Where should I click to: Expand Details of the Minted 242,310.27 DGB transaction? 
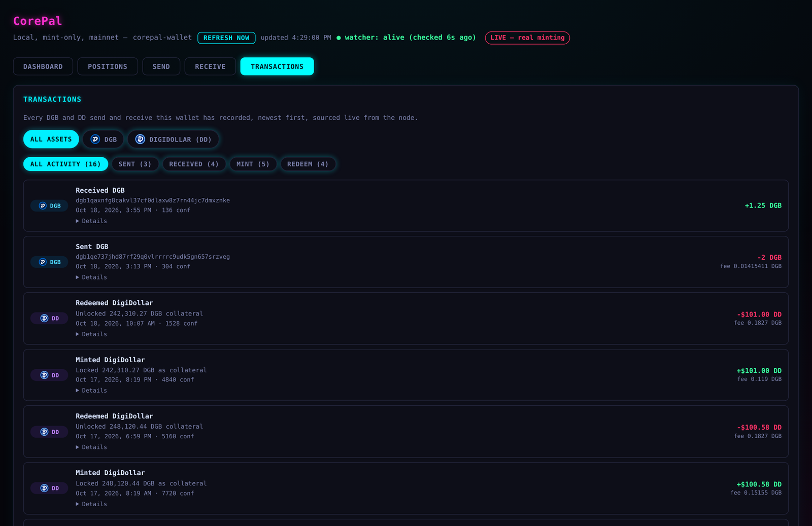click(x=91, y=391)
